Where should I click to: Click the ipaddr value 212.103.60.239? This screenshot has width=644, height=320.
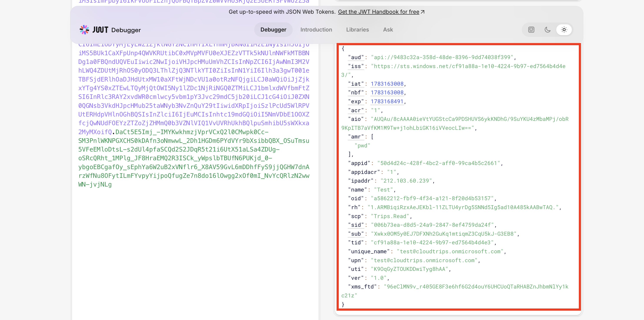click(406, 181)
